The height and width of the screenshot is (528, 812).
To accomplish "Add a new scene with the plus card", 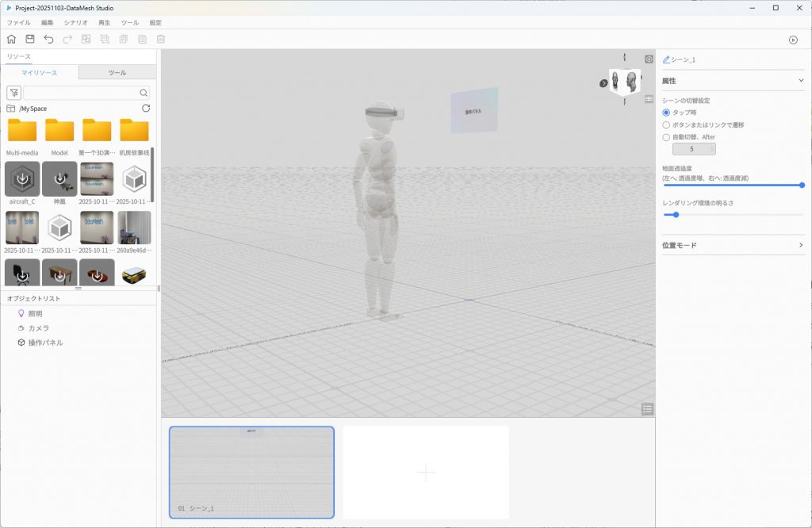I will [426, 473].
